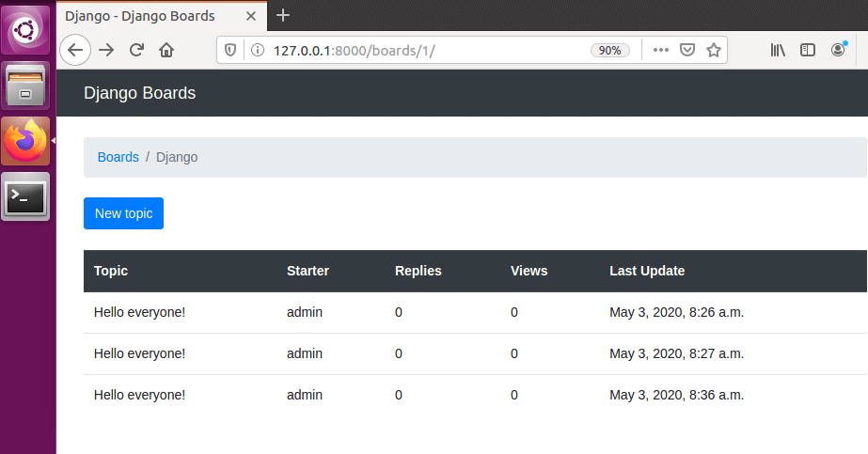This screenshot has width=868, height=454.
Task: Click the date May 3, 2020, 8:26 a.m.
Action: coord(676,312)
